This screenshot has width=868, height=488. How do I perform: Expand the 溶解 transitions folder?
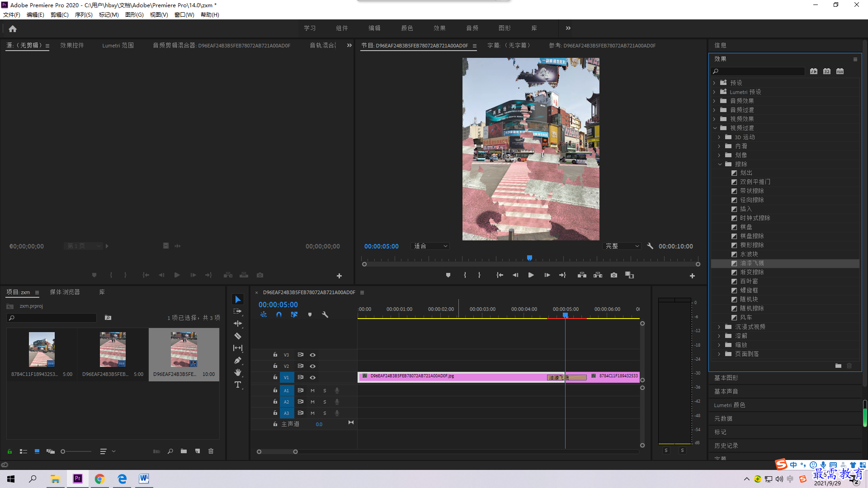pyautogui.click(x=719, y=336)
